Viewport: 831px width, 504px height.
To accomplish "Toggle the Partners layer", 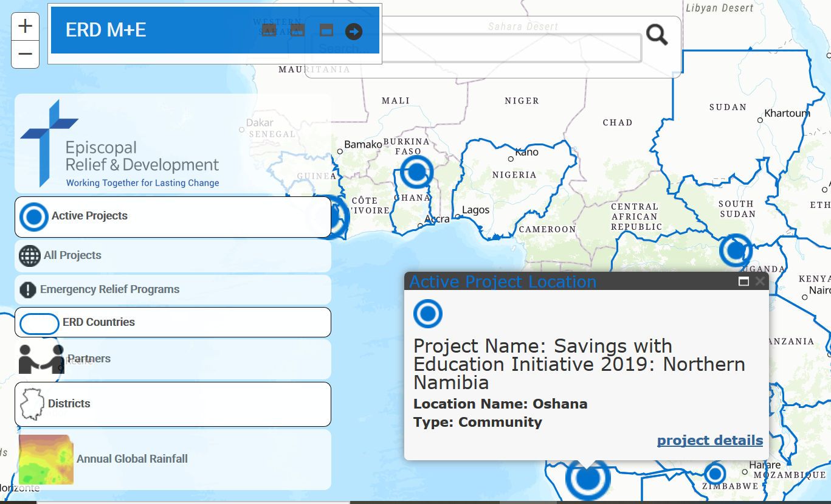I will pos(173,359).
